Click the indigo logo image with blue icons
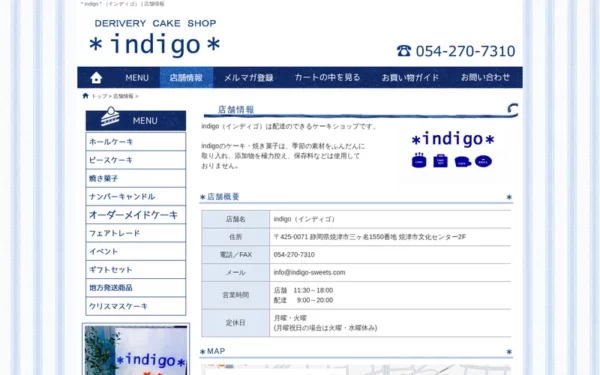 [453, 150]
